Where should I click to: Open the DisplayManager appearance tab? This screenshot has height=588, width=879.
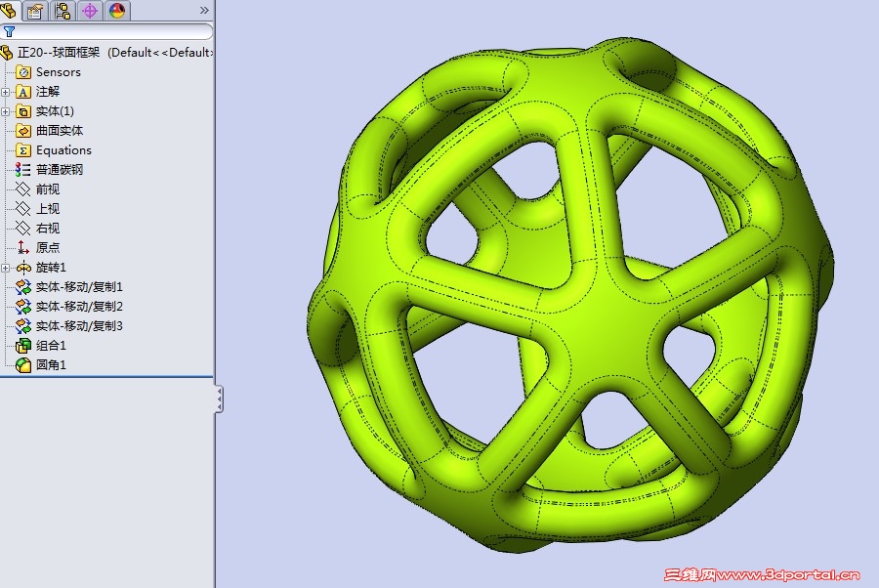[x=117, y=10]
